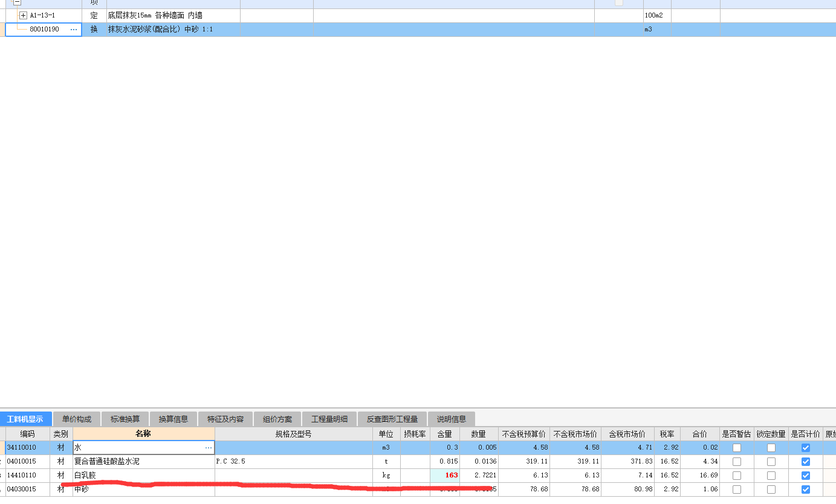The height and width of the screenshot is (504, 836).
Task: Switch to the 工程量明细 tab
Action: click(329, 419)
